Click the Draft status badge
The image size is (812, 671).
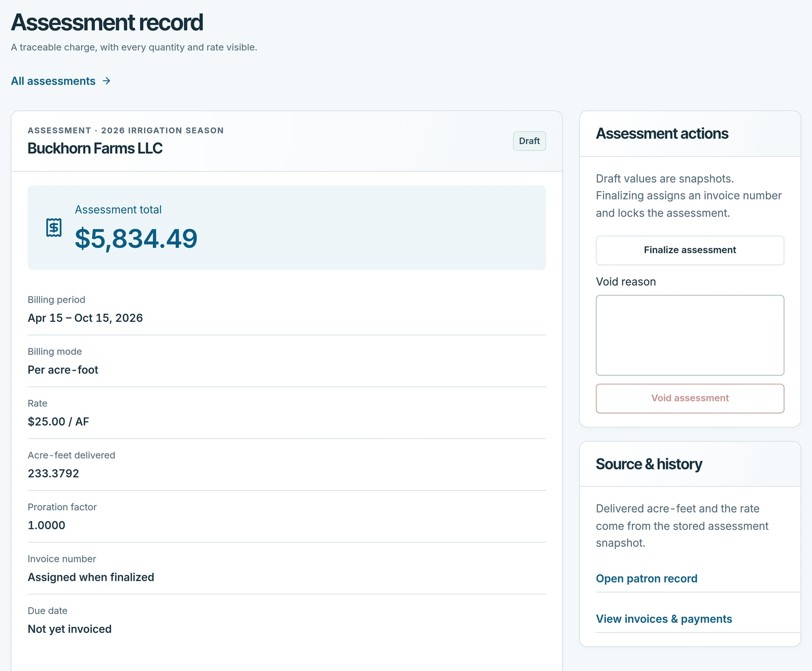[x=529, y=141]
